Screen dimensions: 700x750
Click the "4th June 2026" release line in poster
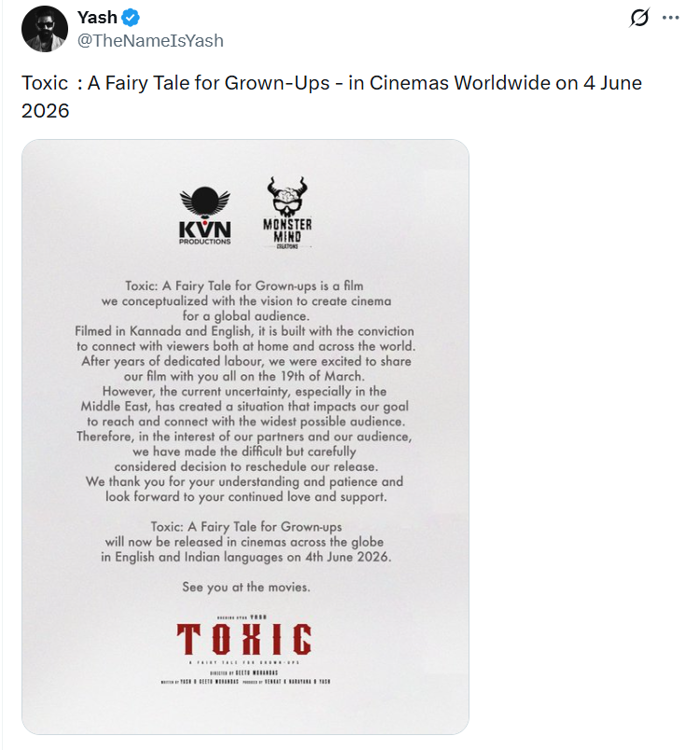[x=245, y=557]
